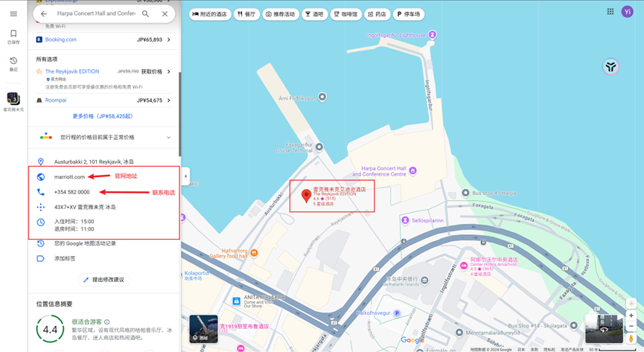
Task: Select the pharmacies chip
Action: coord(377,14)
